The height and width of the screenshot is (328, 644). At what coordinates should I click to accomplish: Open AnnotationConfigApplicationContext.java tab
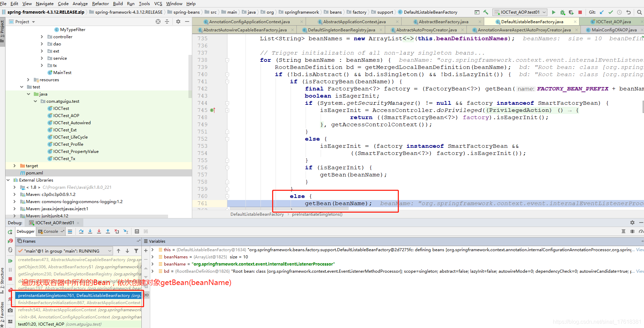click(249, 22)
